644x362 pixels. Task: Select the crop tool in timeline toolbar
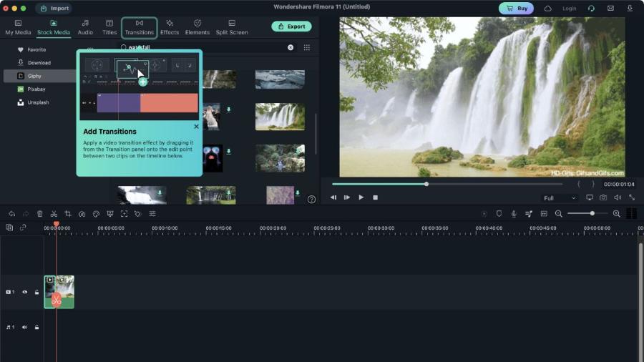[x=68, y=214]
